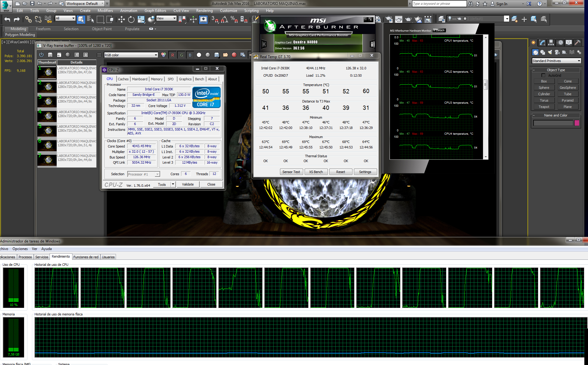Open the Standard Primitives dropdown
This screenshot has width=588, height=365.
point(556,61)
